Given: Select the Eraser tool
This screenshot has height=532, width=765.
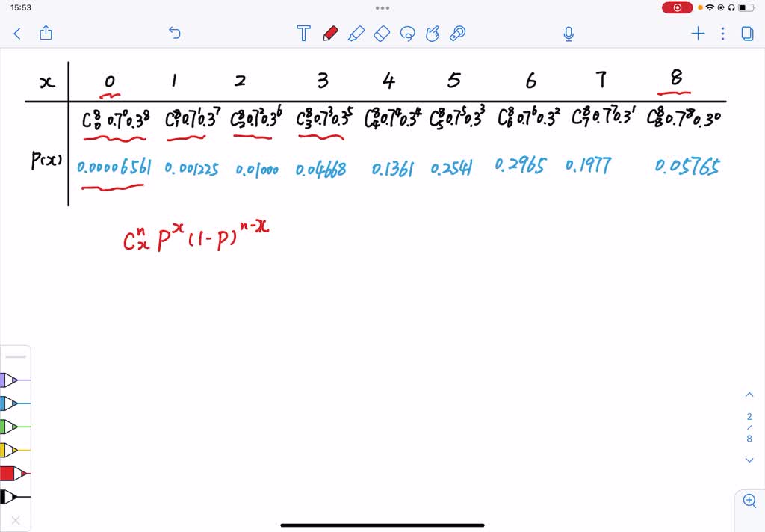Looking at the screenshot, I should click(x=381, y=34).
